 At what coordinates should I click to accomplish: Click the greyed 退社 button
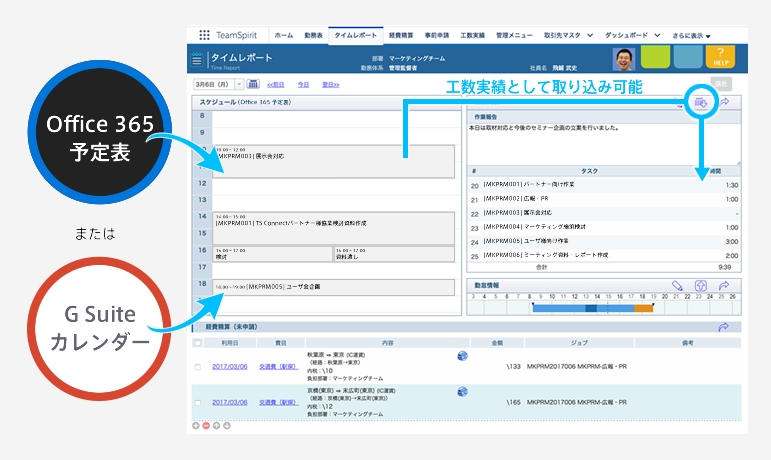[721, 84]
